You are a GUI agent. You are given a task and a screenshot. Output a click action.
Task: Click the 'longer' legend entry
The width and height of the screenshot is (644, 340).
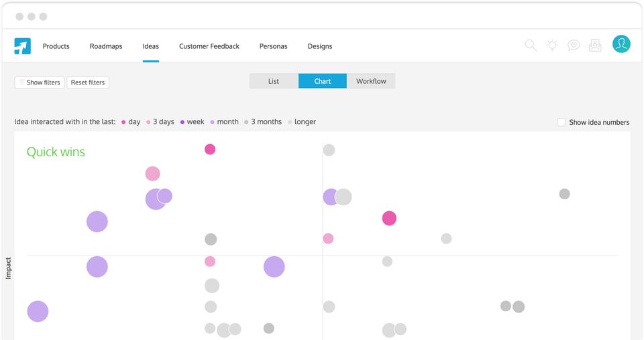(x=302, y=122)
